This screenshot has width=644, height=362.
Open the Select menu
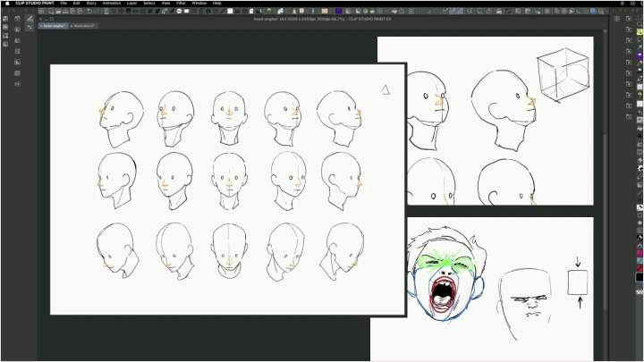[x=149, y=3]
